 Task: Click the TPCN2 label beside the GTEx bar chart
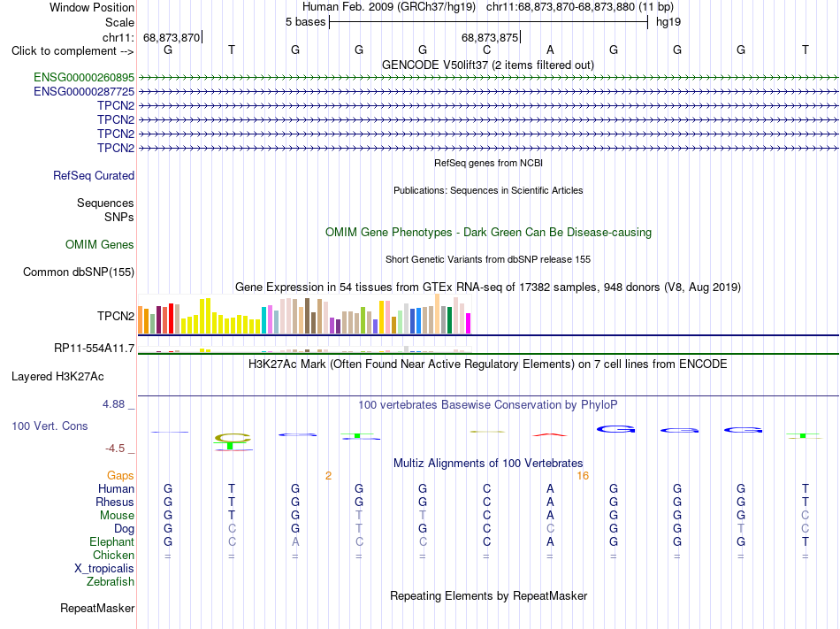[116, 317]
